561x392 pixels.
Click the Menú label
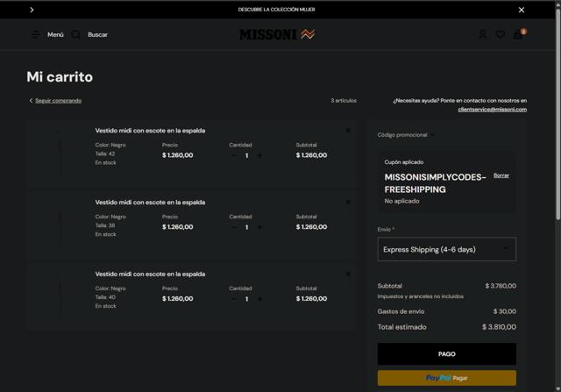[55, 35]
